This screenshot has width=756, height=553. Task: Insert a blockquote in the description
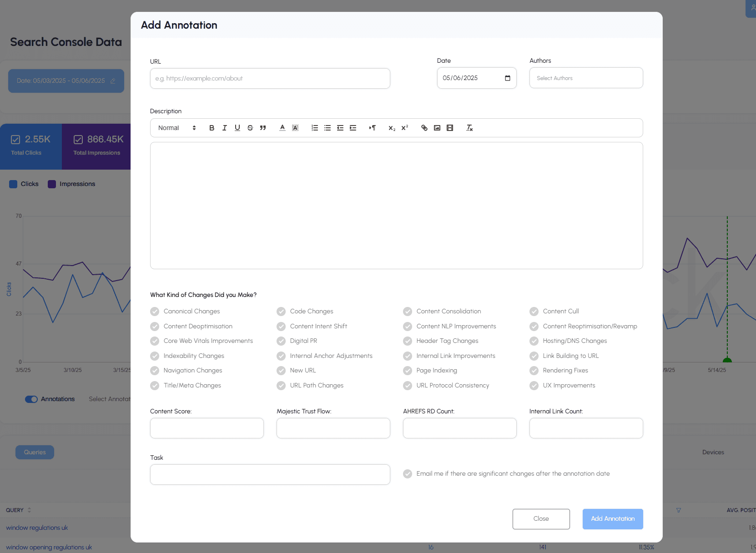click(x=263, y=128)
